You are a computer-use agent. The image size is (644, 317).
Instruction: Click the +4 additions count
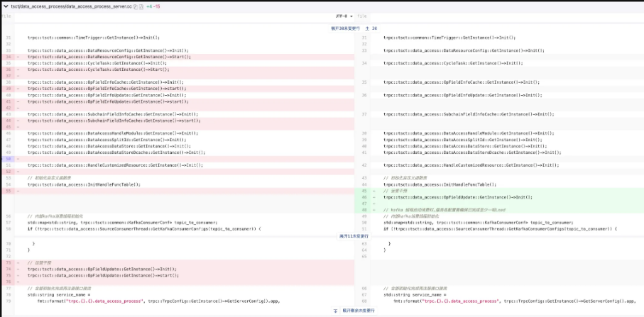[x=149, y=7]
